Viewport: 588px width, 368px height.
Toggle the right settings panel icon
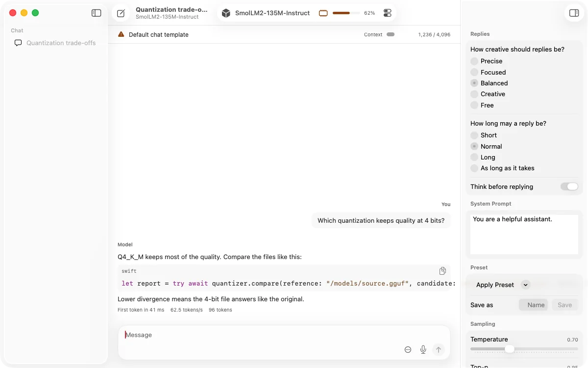pos(574,13)
